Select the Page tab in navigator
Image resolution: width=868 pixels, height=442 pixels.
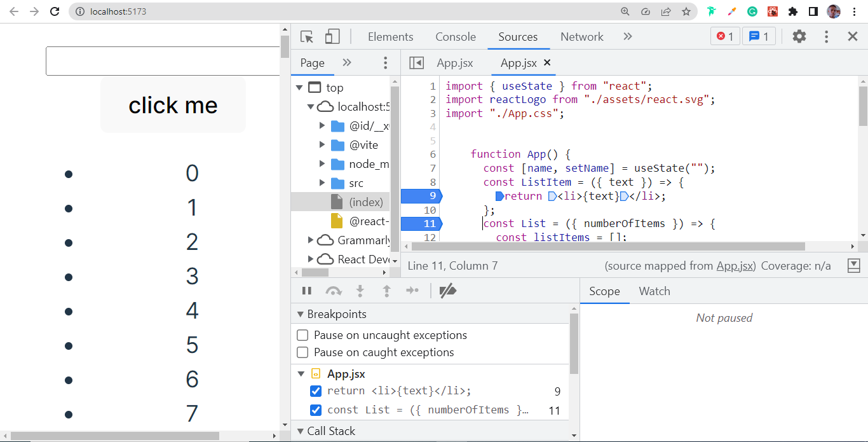312,63
